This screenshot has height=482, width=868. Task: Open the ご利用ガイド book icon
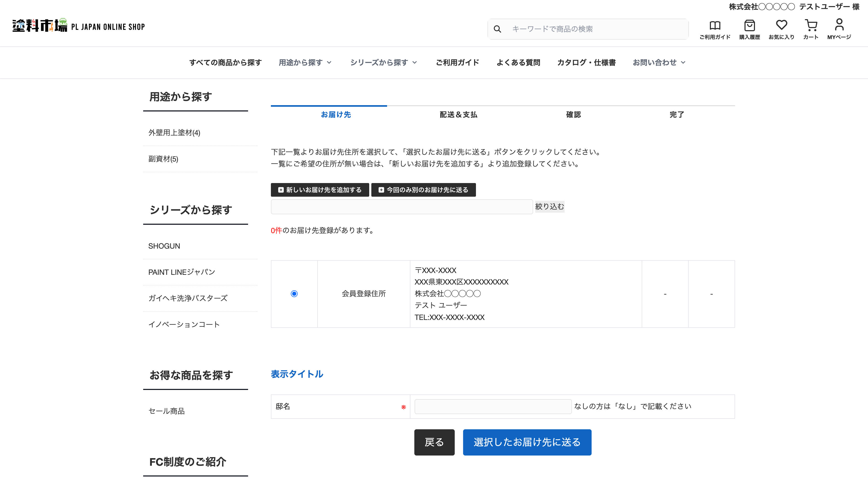[x=715, y=26]
